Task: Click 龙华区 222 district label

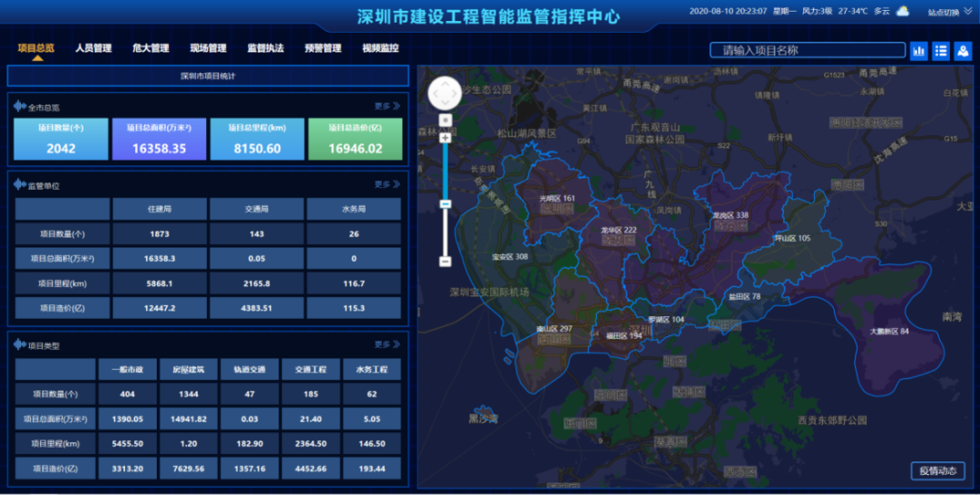Action: click(619, 231)
